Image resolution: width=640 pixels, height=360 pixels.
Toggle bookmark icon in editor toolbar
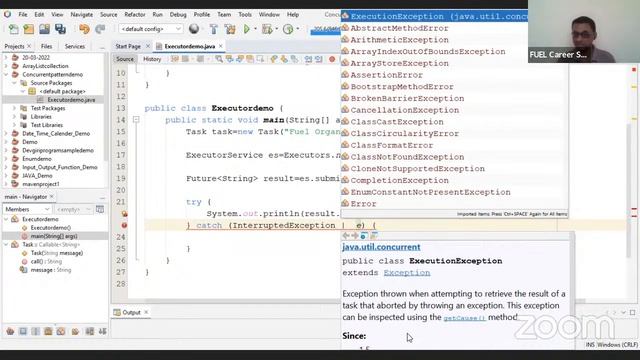point(294,59)
